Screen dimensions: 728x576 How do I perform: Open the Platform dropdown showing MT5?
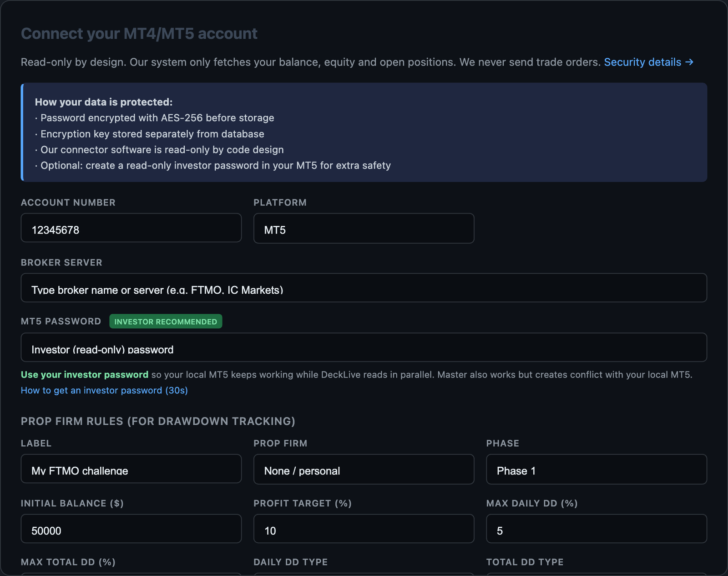[364, 228]
